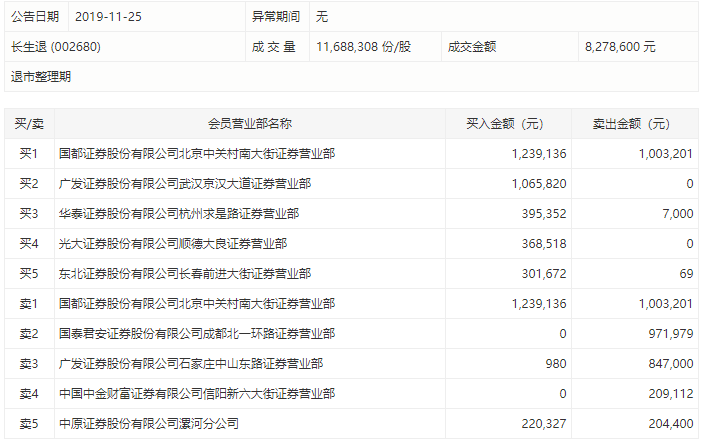This screenshot has height=441, width=708.
Task: Click 华泰证券杭州求是路证券营业部 name
Action: pos(179,214)
